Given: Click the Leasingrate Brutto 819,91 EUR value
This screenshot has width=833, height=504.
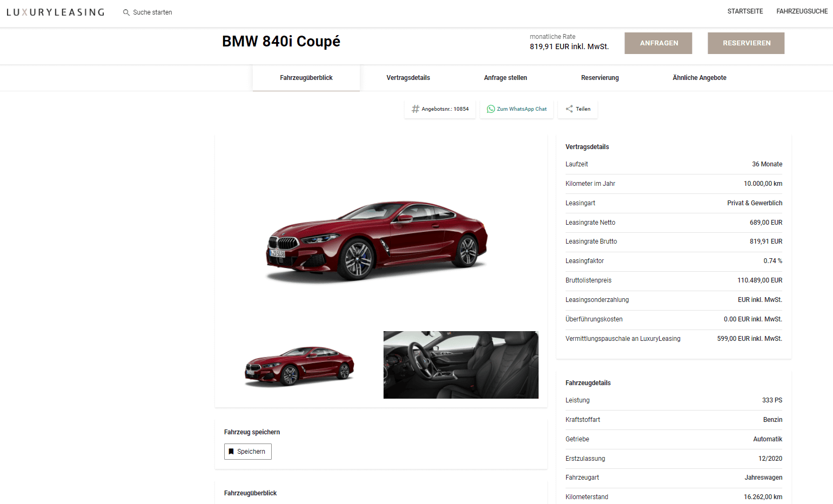Looking at the screenshot, I should [x=766, y=241].
